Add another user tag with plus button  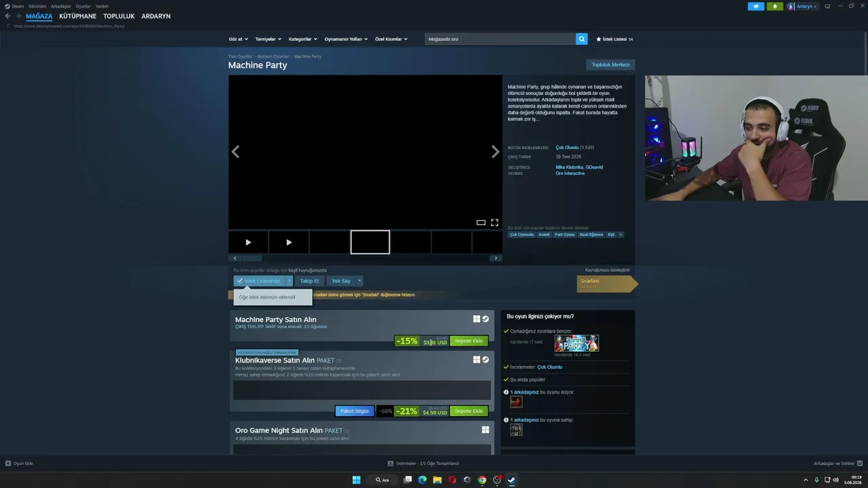[x=620, y=235]
